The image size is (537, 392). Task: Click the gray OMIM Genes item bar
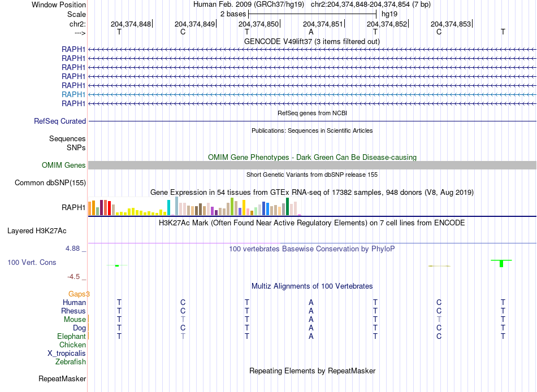point(312,165)
